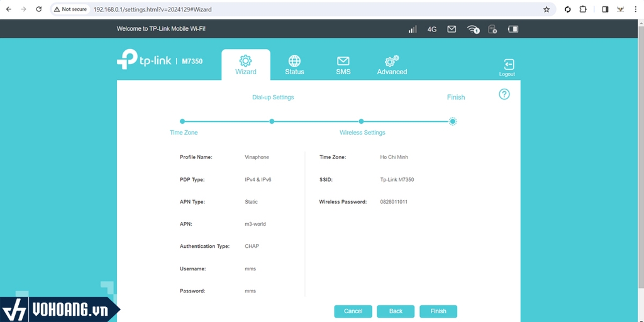
Task: Open the browser side panel
Action: [x=605, y=9]
